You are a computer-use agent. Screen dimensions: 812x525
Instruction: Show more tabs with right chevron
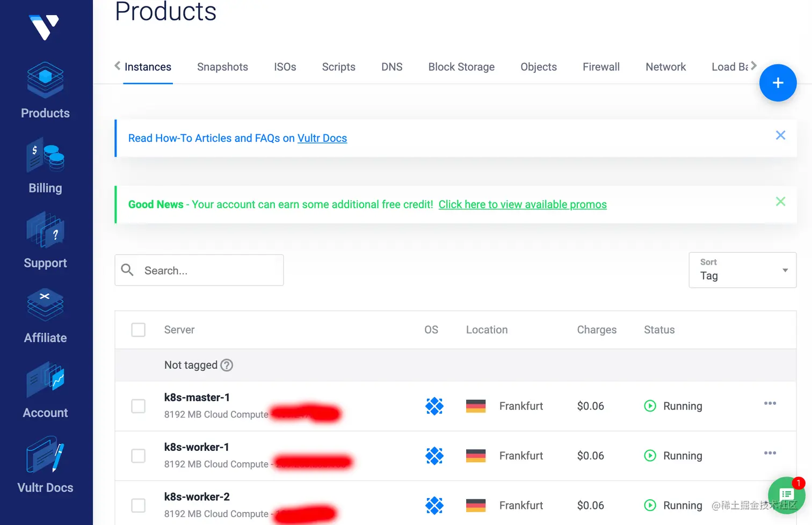pos(753,65)
